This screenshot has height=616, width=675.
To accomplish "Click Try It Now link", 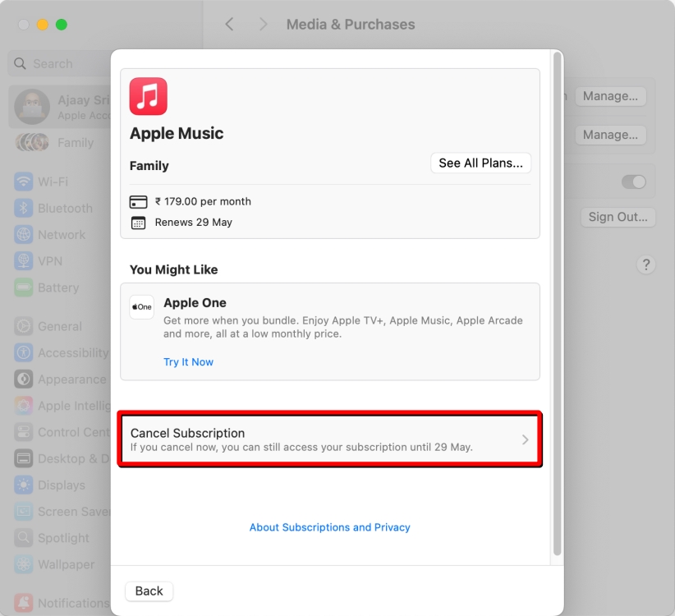I will [x=188, y=362].
